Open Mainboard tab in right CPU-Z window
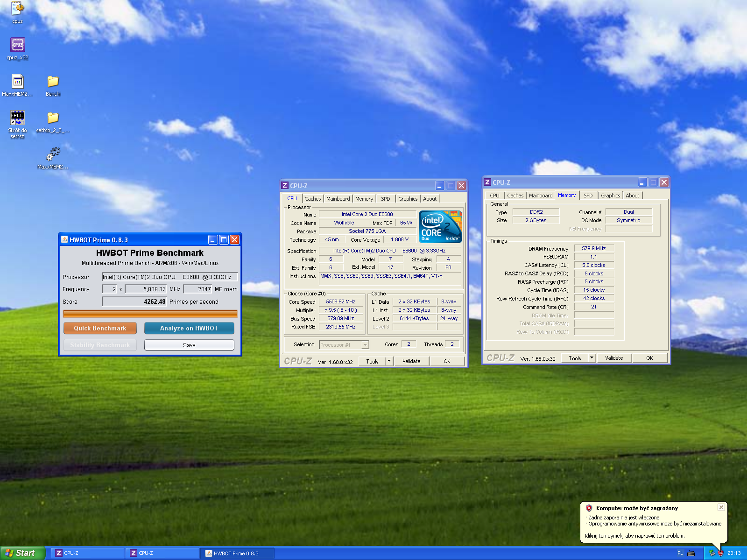 [x=541, y=196]
